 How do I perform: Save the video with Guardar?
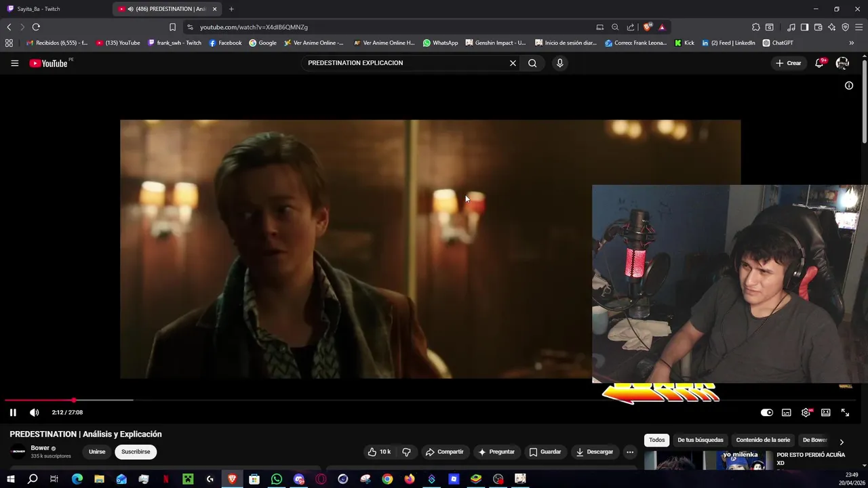(545, 451)
